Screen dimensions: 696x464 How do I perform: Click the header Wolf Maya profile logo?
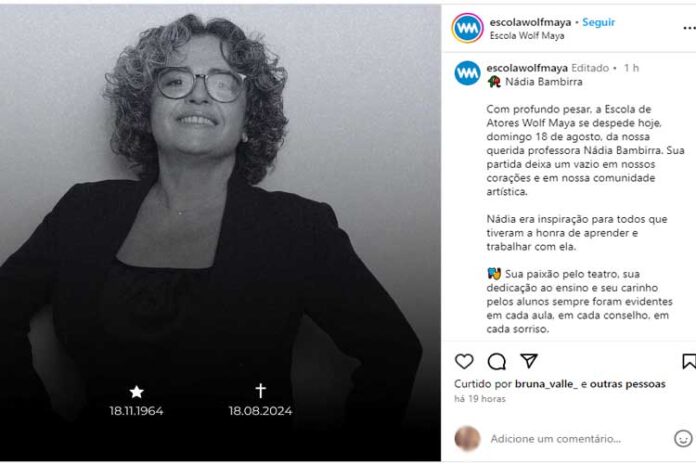click(467, 27)
